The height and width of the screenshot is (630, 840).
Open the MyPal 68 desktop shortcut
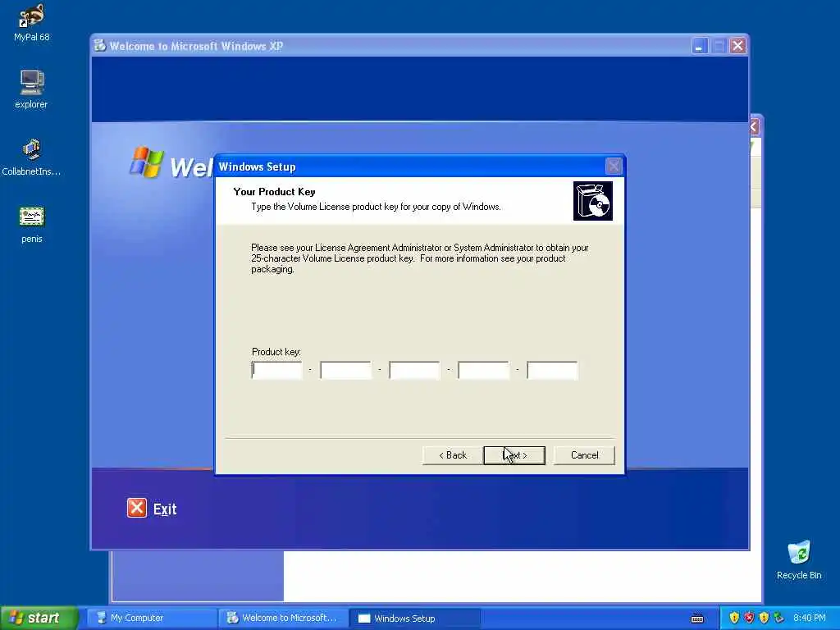pos(32,21)
